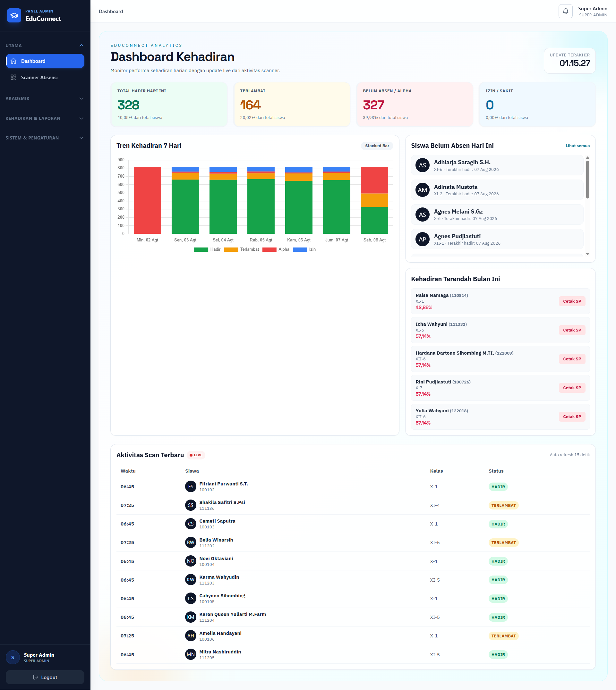The image size is (616, 690).
Task: Click Cetak SP for Rini Pudjiastuti
Action: (x=572, y=388)
